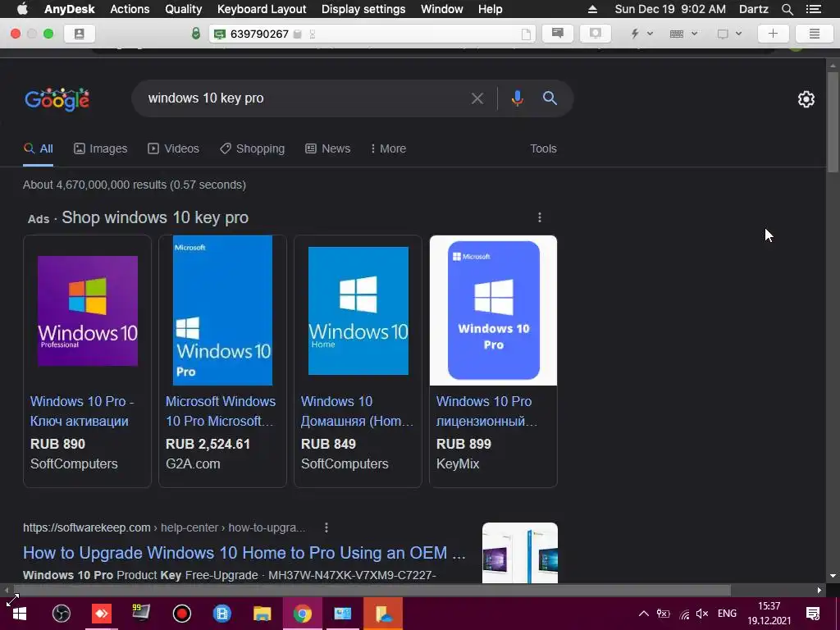
Task: Open the red AnyDesk taskbar icon
Action: 101,614
